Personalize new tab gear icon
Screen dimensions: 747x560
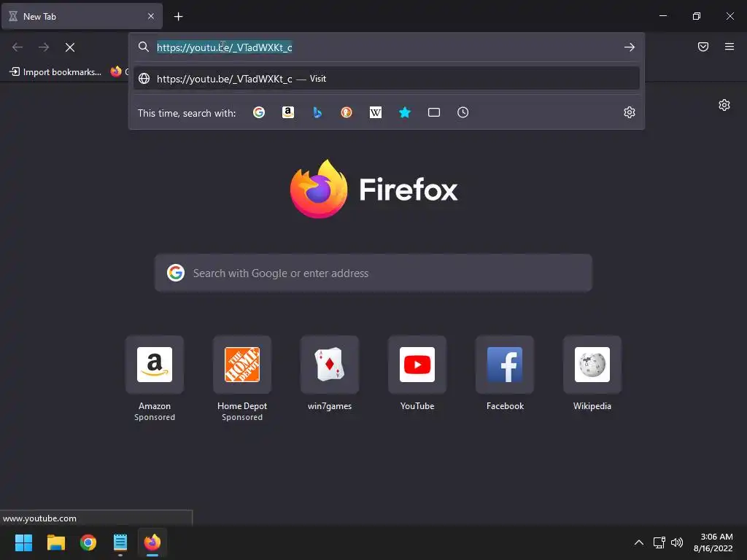point(724,105)
